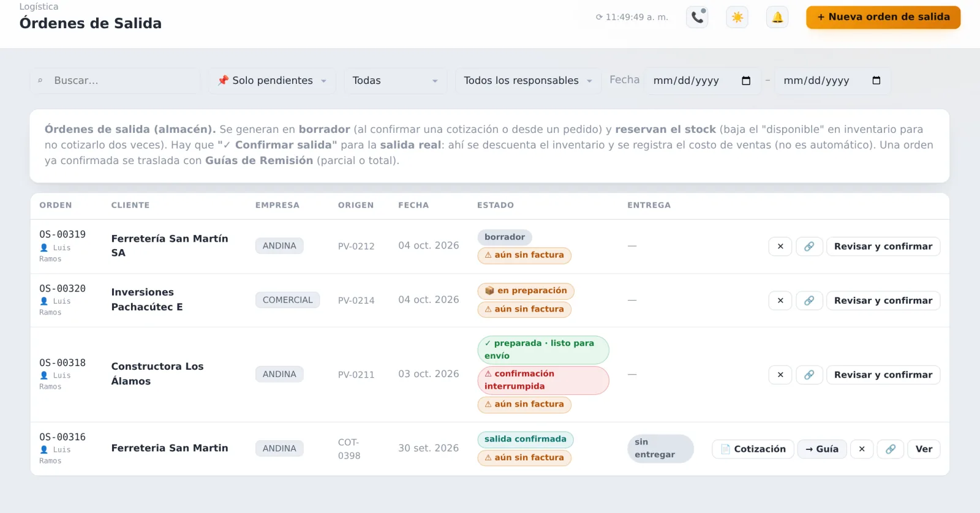Open Todos los responsables dropdown

pos(528,81)
